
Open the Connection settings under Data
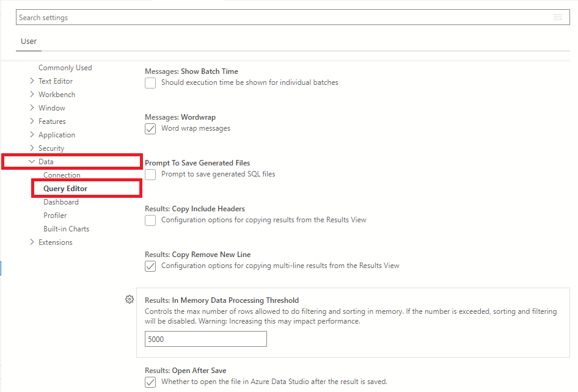pos(62,175)
